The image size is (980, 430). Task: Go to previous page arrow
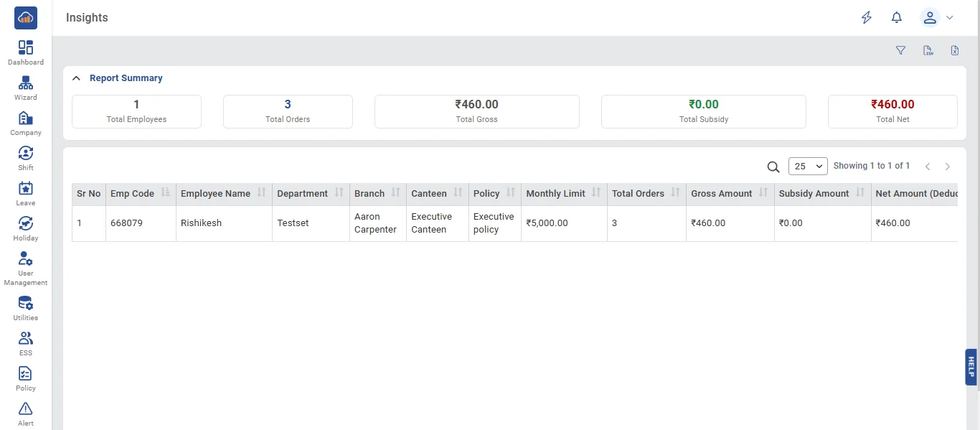[928, 167]
